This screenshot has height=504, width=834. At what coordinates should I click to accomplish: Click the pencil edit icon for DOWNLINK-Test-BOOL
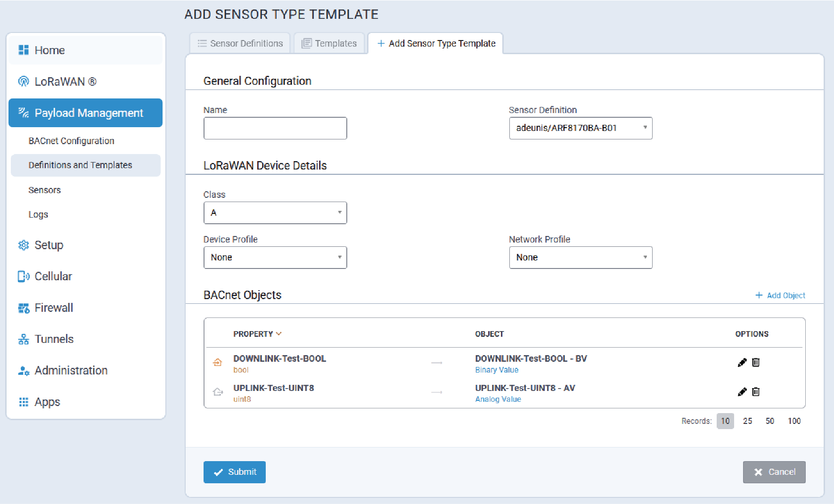742,362
